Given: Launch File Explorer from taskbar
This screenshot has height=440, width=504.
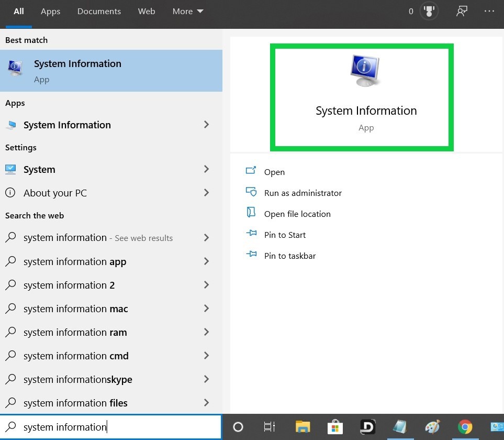Looking at the screenshot, I should (303, 427).
